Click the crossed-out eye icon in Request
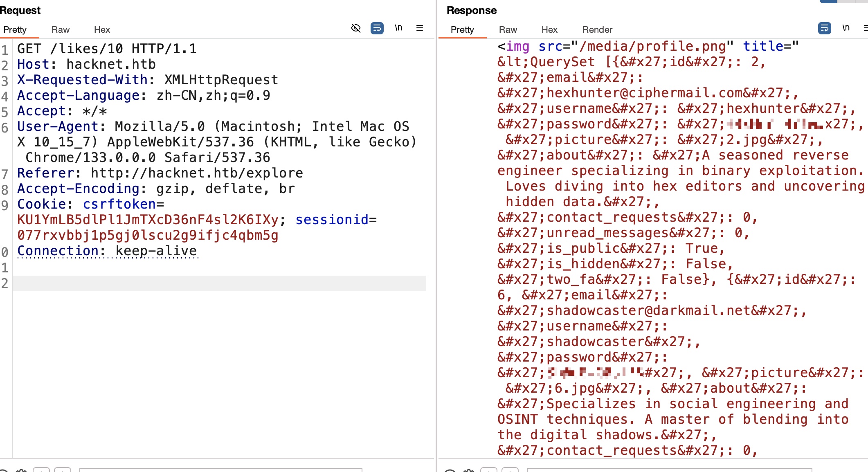 pos(356,28)
